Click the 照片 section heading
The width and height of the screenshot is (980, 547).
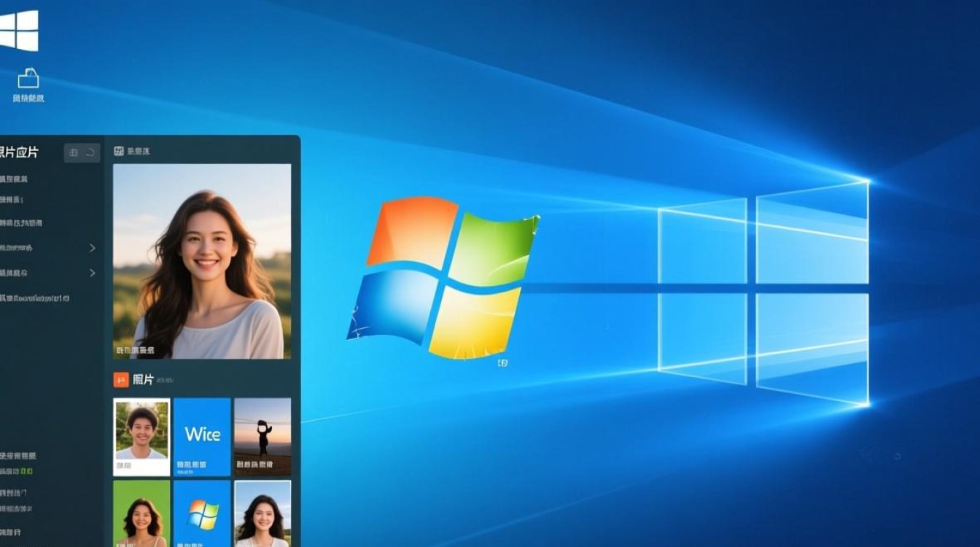point(144,380)
